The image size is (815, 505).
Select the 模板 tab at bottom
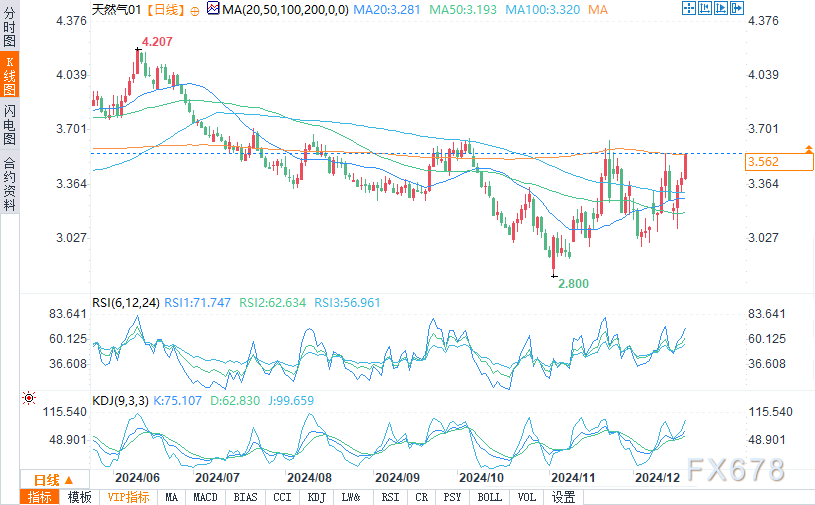tap(79, 497)
